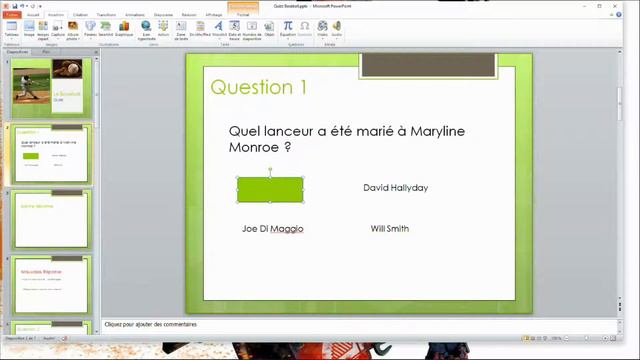640x360 pixels.
Task: Adjust the zoom slider in status bar
Action: [x=586, y=338]
